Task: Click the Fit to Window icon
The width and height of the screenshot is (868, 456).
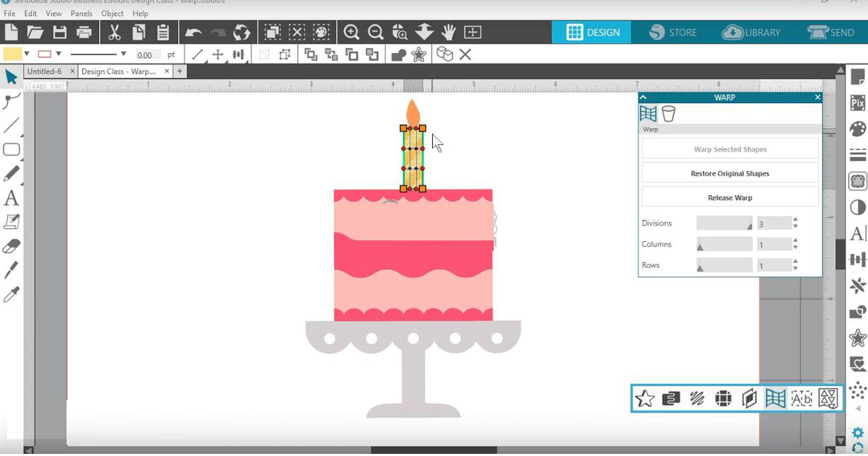Action: coord(473,32)
